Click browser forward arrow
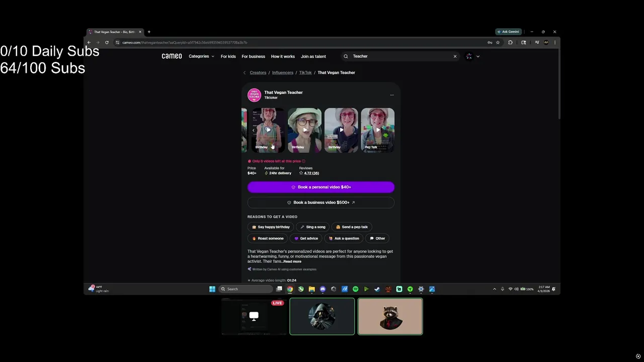The width and height of the screenshot is (644, 362). pyautogui.click(x=98, y=42)
